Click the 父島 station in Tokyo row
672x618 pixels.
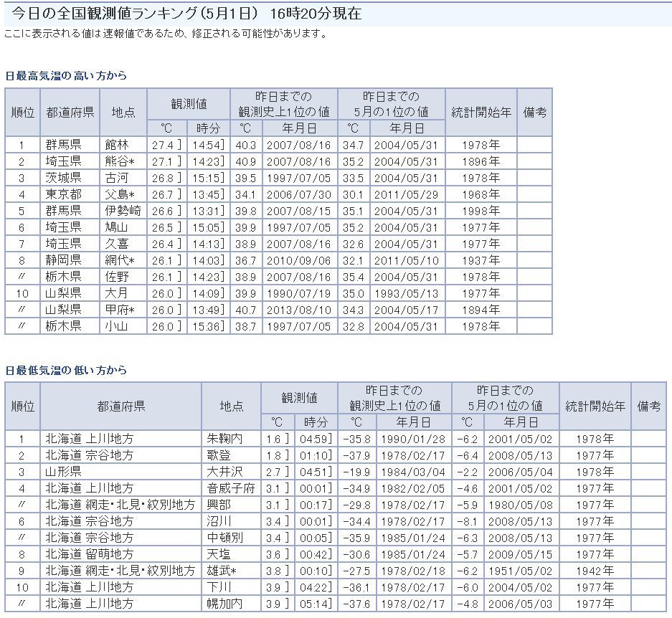(120, 194)
